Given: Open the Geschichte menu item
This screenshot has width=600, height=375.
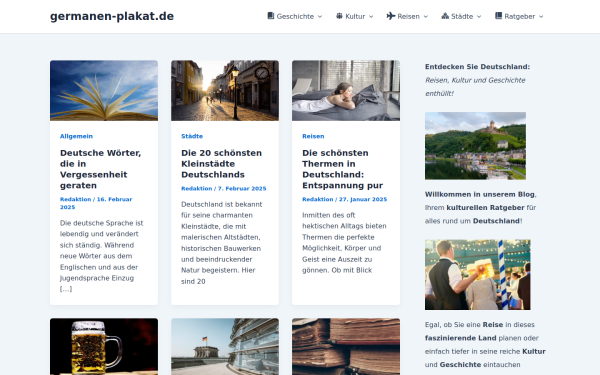Looking at the screenshot, I should click(x=295, y=16).
